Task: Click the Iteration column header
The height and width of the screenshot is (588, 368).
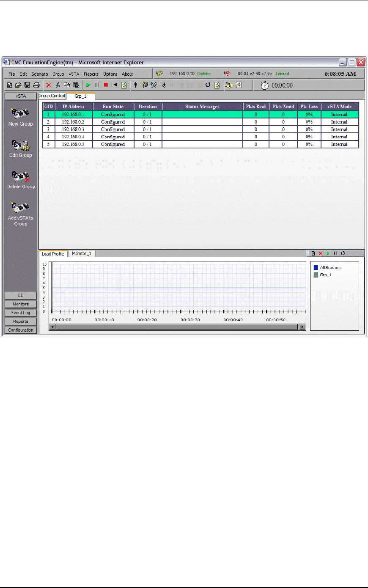Action: coord(148,107)
